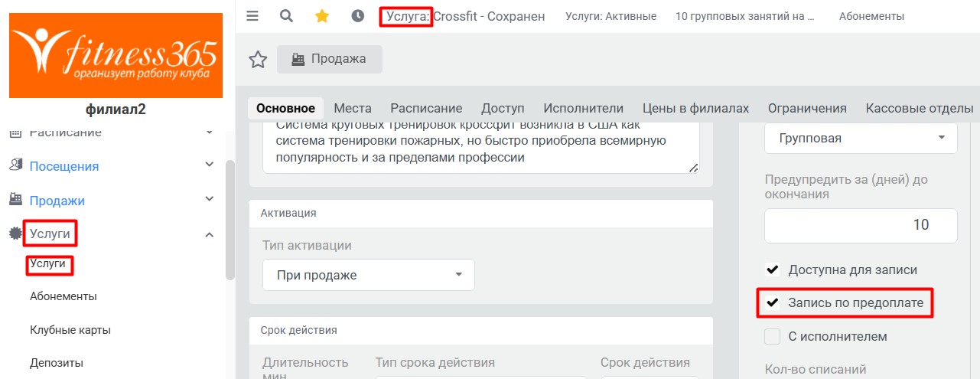Viewport: 980px width, 379px height.
Task: Click the Посещения sidebar link
Action: 64,166
